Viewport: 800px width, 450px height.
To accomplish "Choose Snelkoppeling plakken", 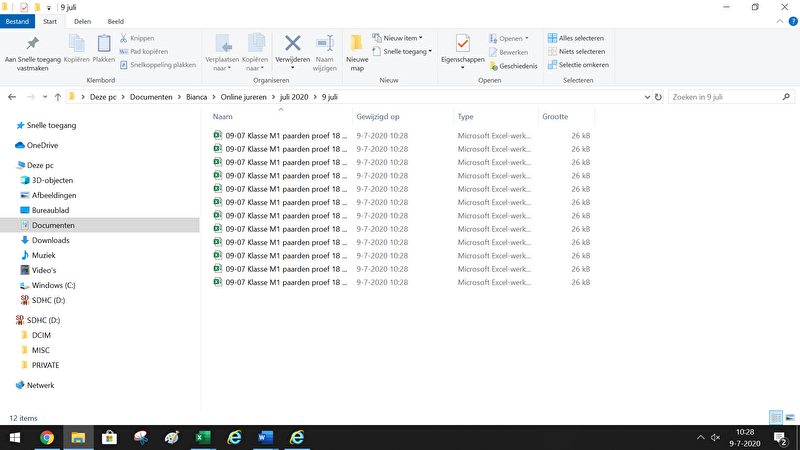I will click(158, 65).
